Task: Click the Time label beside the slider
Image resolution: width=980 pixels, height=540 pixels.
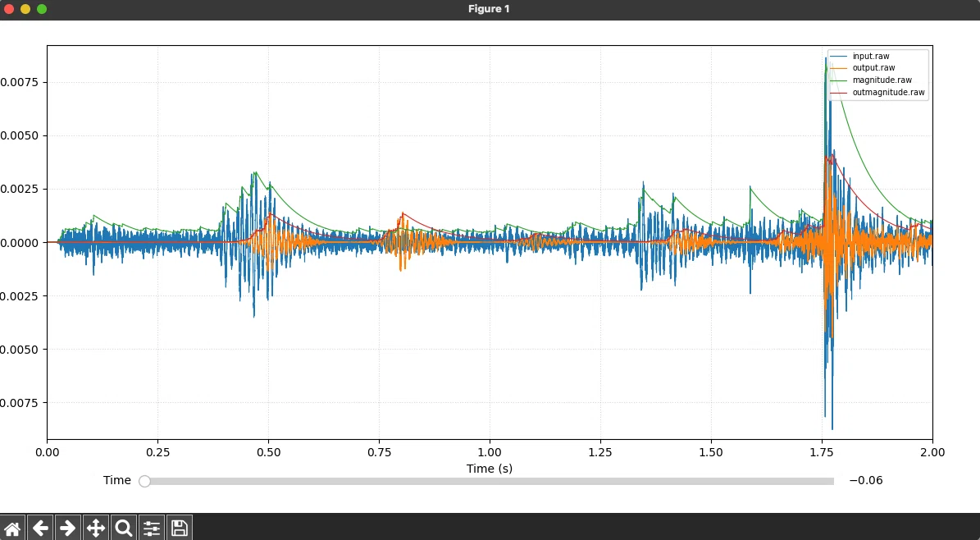Action: (x=117, y=480)
